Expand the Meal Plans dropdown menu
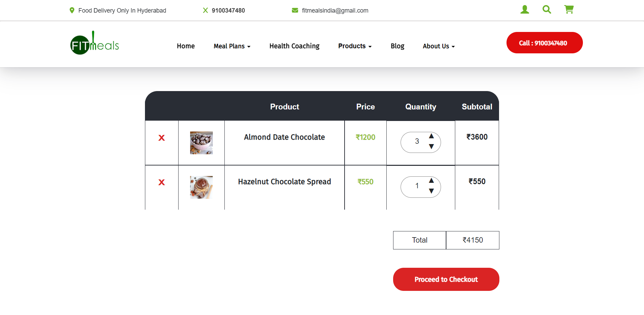 [x=232, y=46]
